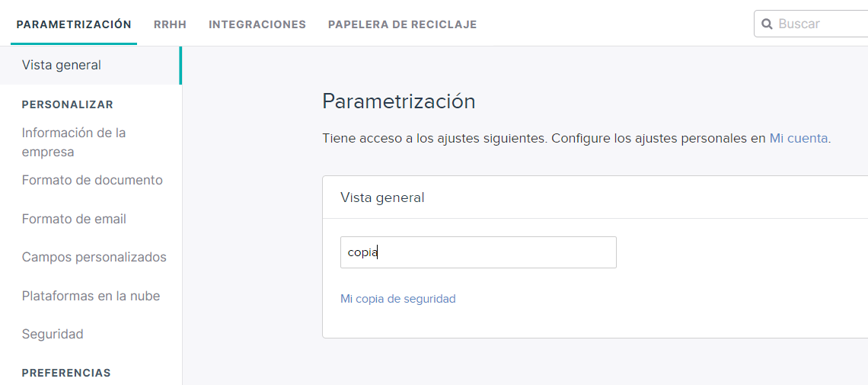
Task: Go to Papelera de reciclaje tab
Action: [403, 24]
